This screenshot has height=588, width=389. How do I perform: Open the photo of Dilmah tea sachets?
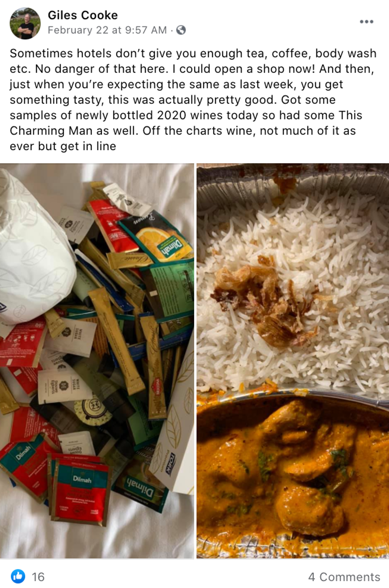click(x=97, y=361)
